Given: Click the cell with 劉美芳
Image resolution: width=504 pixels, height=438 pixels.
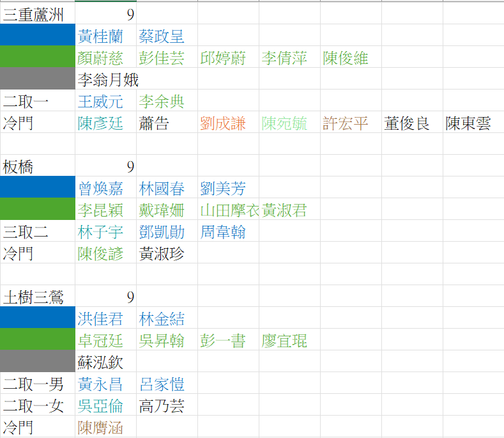Looking at the screenshot, I should coord(229,187).
